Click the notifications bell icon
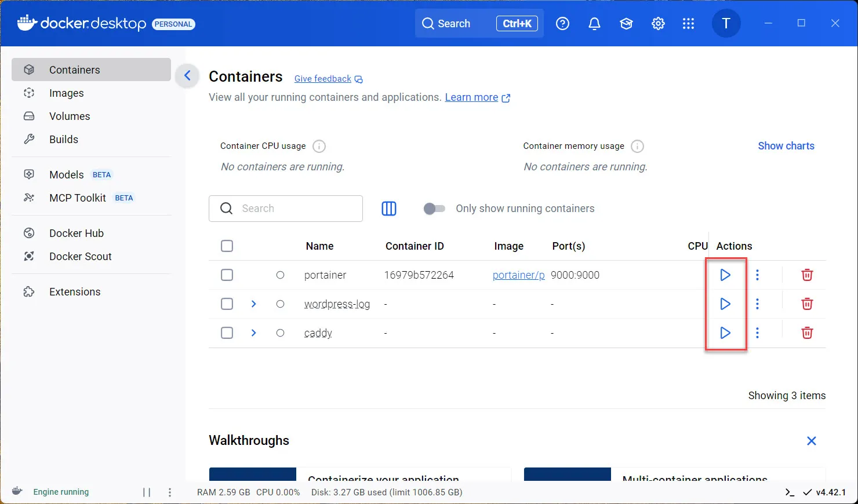858x504 pixels. click(594, 23)
